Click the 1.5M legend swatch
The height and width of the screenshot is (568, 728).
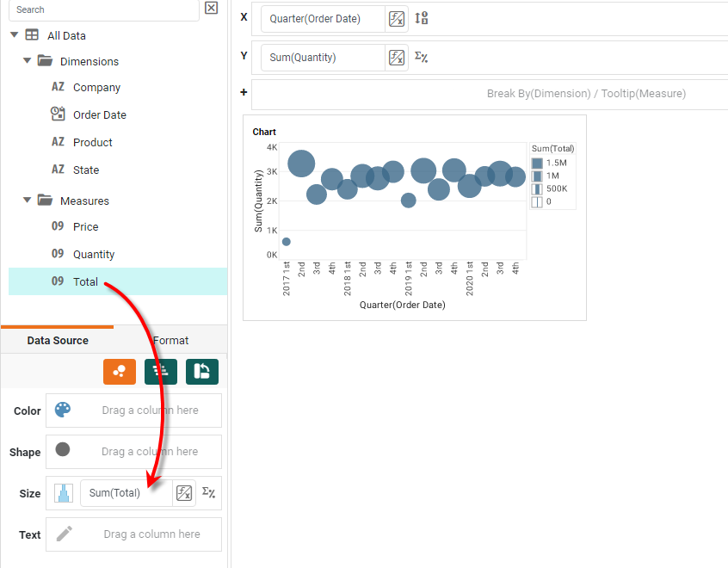coord(537,163)
